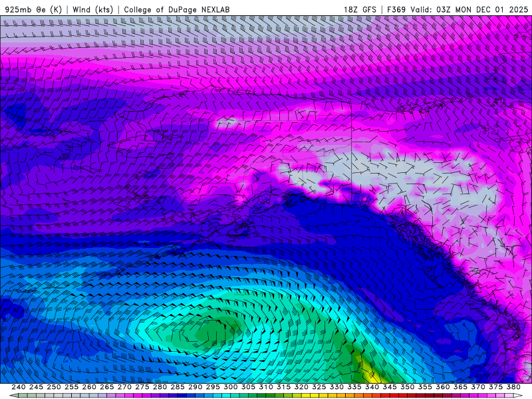Click the 'Wind (kts)' header label
This screenshot has width=532, height=399.
92,9
